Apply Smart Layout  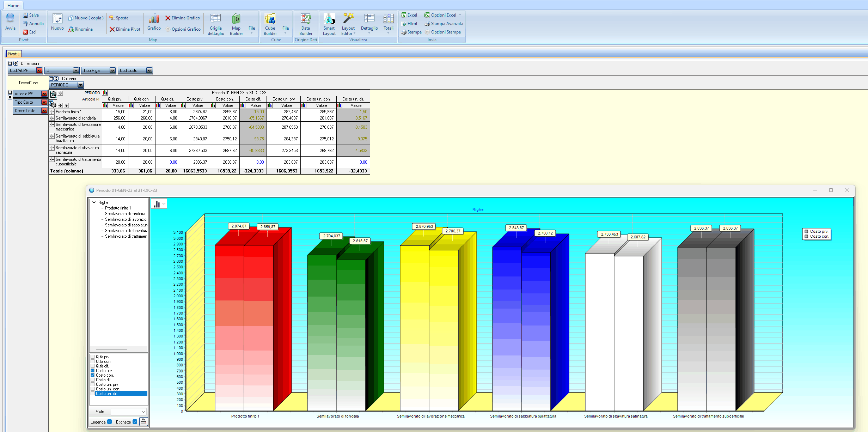click(x=329, y=24)
